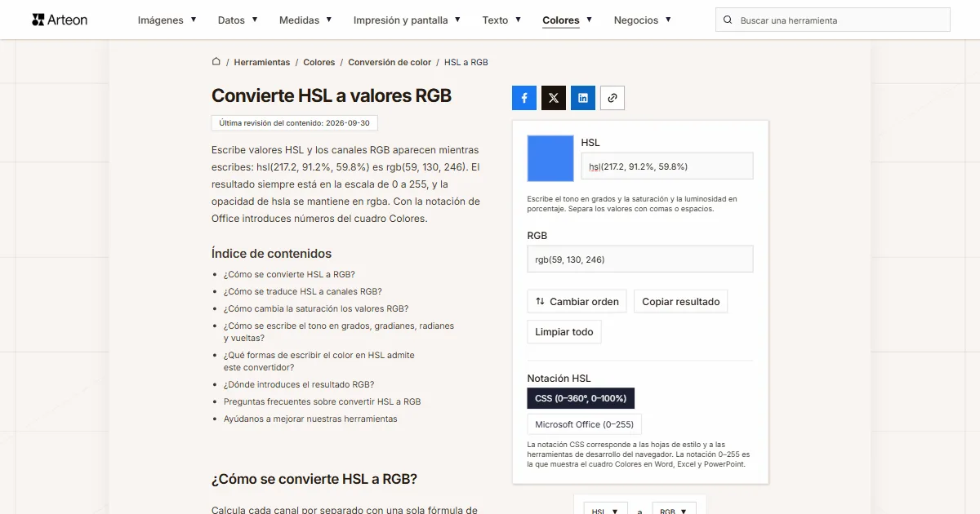Click the search magnifier icon
Image resolution: width=980 pixels, height=514 pixels.
[728, 20]
